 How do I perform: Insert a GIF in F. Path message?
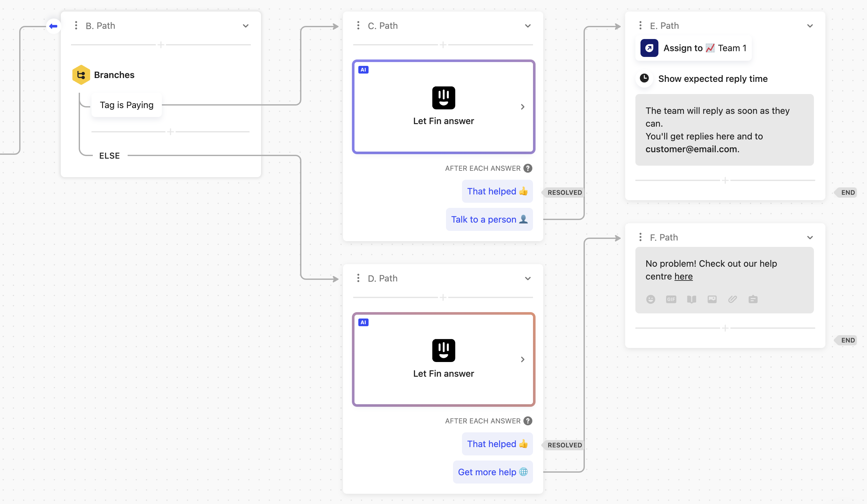coord(671,299)
